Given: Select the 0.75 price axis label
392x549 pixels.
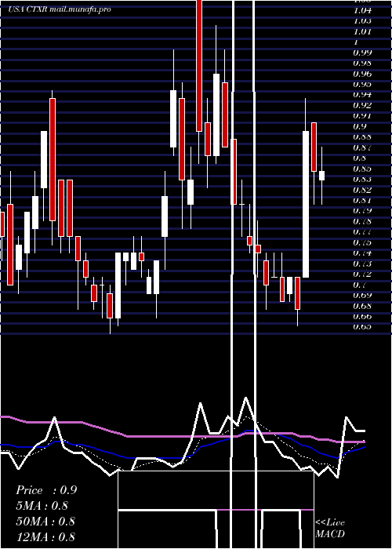Looking at the screenshot, I should pos(362,242).
